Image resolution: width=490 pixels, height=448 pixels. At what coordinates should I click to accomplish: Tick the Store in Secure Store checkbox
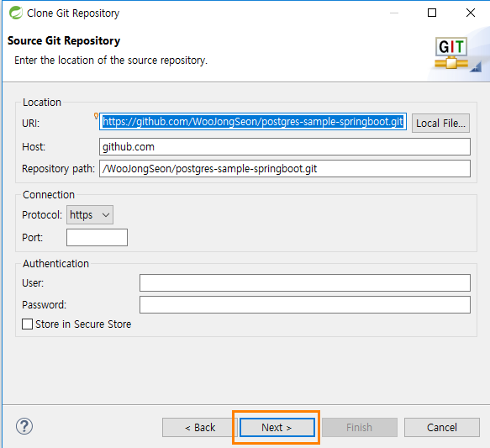coord(27,324)
